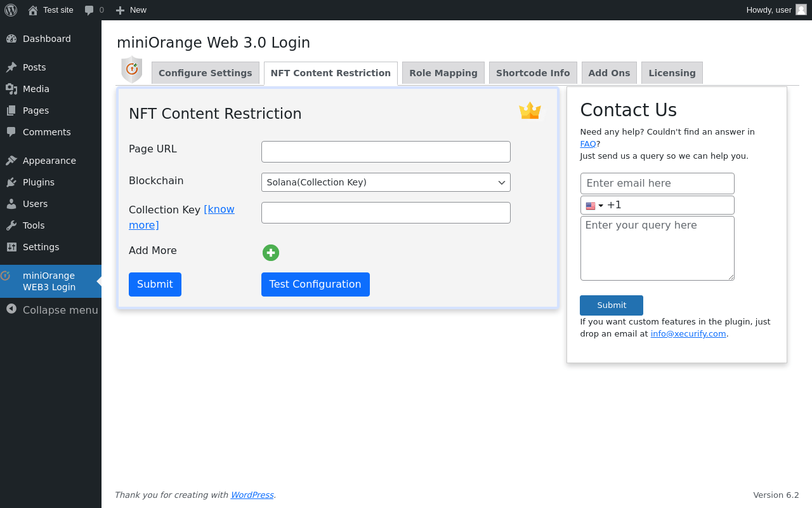Click the gold premium crown icon
Screen dimensions: 812x508
click(x=530, y=110)
